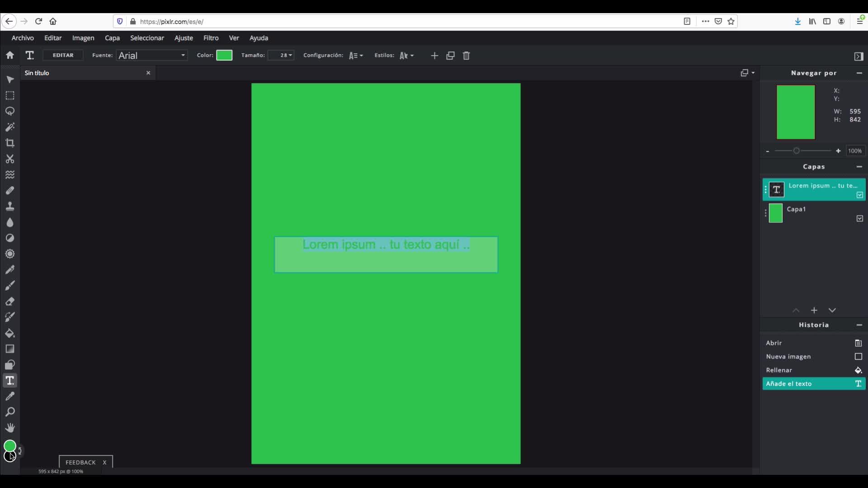The height and width of the screenshot is (488, 868).
Task: Duplicate the text layer from options bar
Action: pos(450,56)
